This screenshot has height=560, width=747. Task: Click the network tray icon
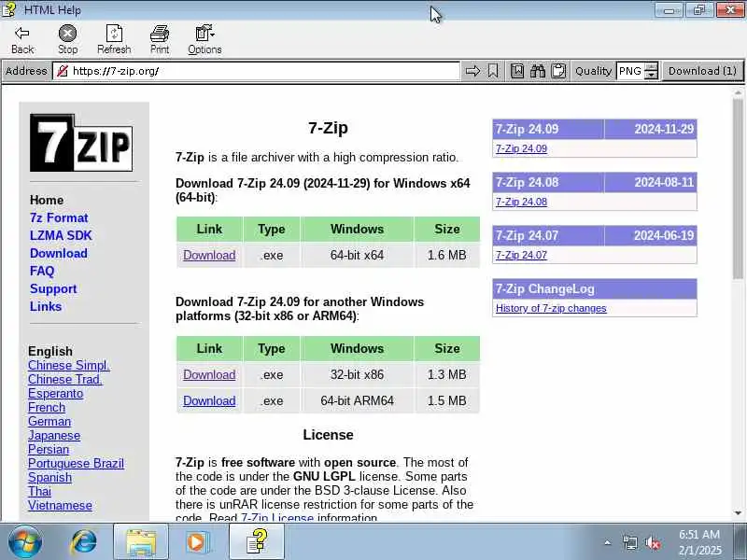[x=630, y=542]
